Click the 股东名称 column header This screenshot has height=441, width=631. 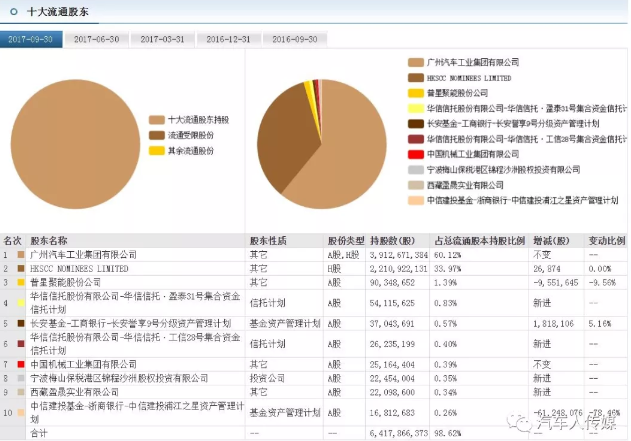point(49,241)
